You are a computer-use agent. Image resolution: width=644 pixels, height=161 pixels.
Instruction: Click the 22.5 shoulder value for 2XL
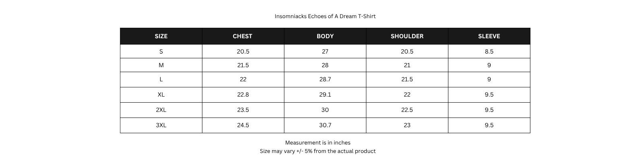[x=407, y=110]
